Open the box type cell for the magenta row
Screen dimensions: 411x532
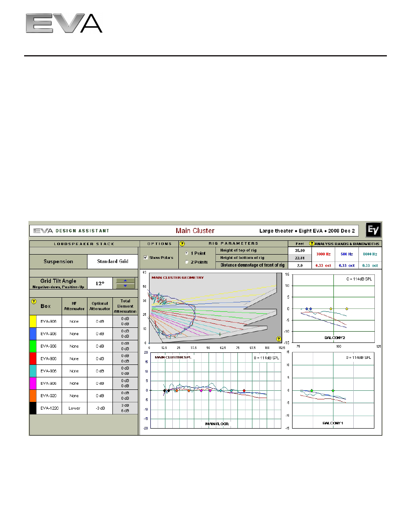[x=49, y=383]
